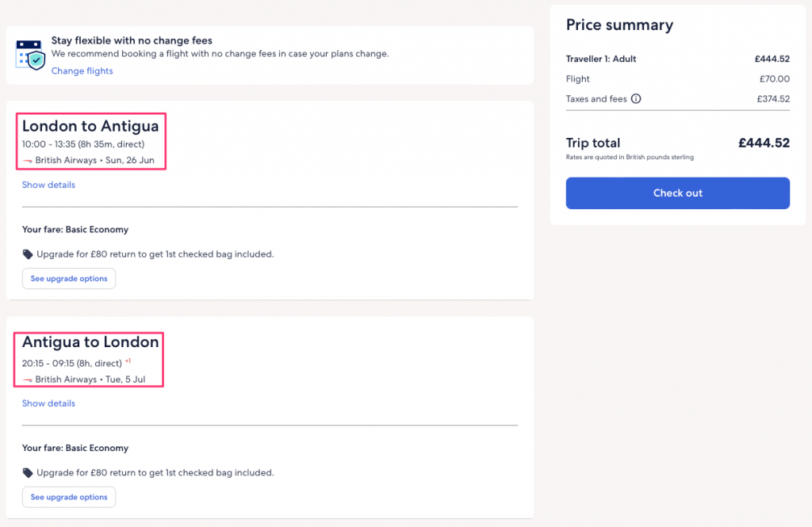Expand Show details for Antigua to London
The height and width of the screenshot is (527, 812).
(48, 403)
